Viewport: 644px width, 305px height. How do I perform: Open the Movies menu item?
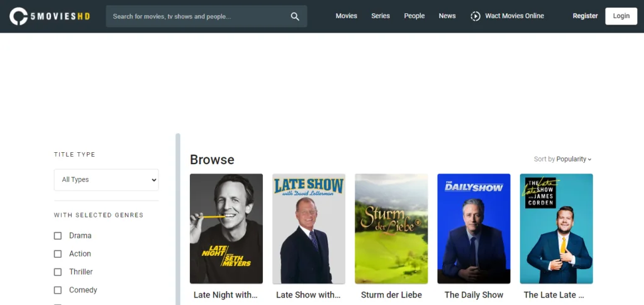tap(347, 16)
